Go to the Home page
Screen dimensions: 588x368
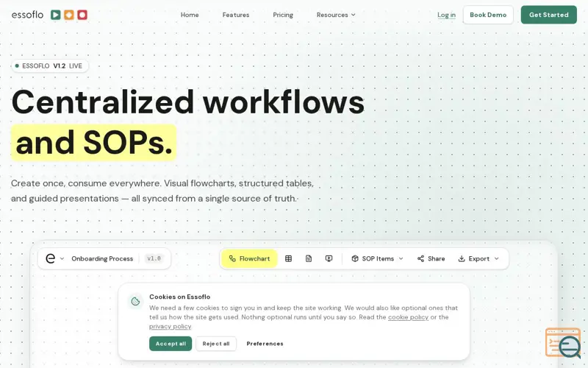pyautogui.click(x=190, y=15)
